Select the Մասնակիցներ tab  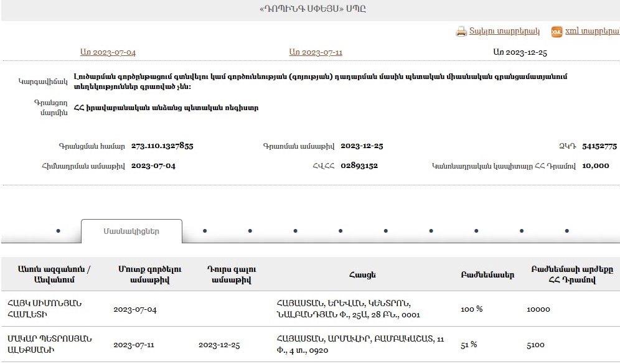coord(131,231)
